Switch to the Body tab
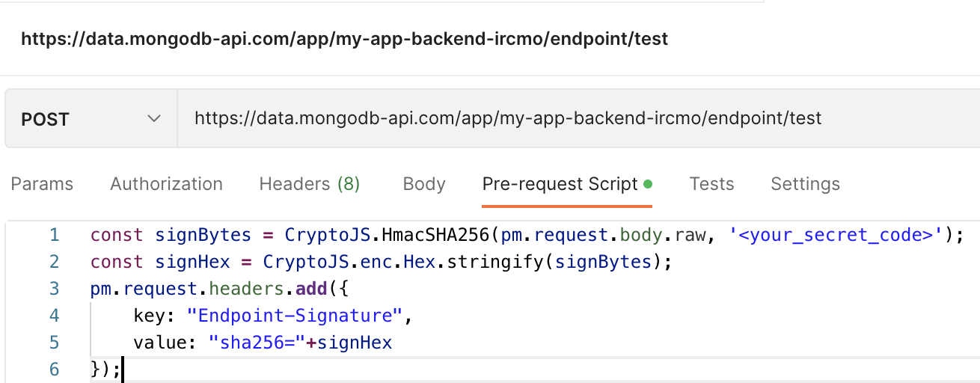 (424, 184)
